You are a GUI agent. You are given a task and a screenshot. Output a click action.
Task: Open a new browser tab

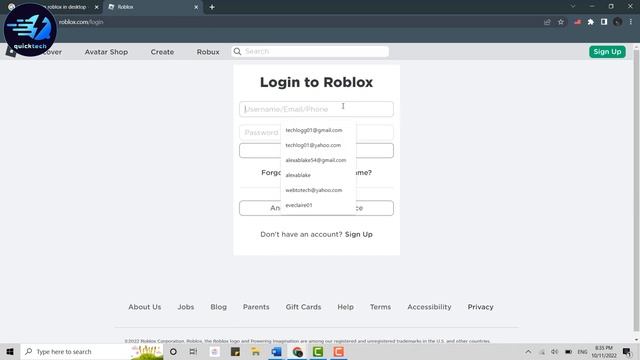212,7
